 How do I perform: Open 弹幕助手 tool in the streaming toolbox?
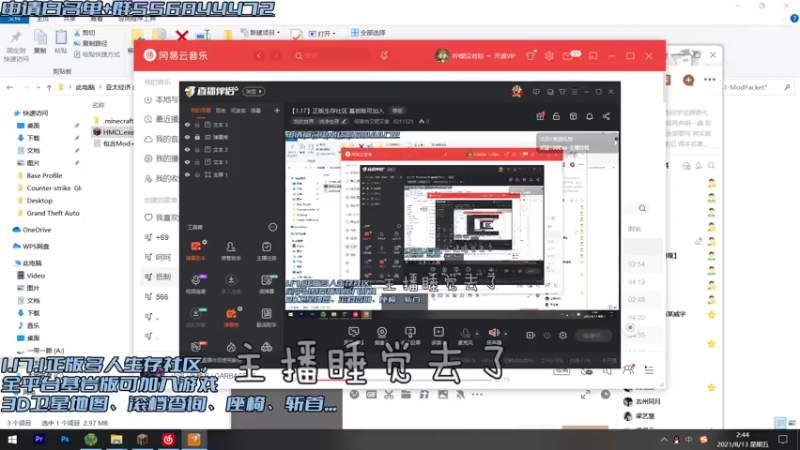[x=196, y=251]
